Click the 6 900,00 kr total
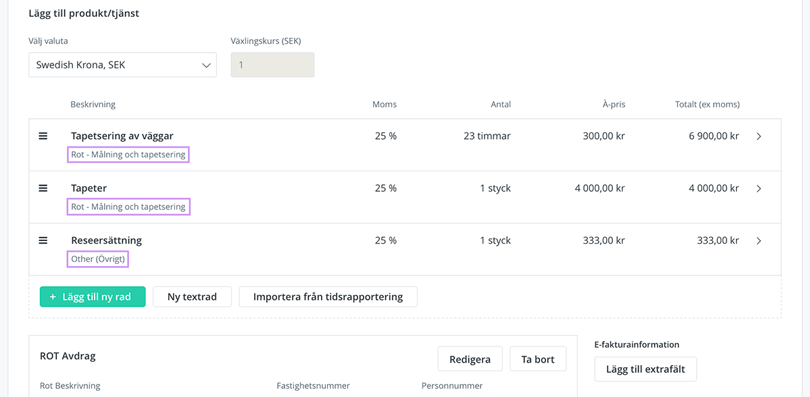Screen dimensions: 810x397 [713, 136]
